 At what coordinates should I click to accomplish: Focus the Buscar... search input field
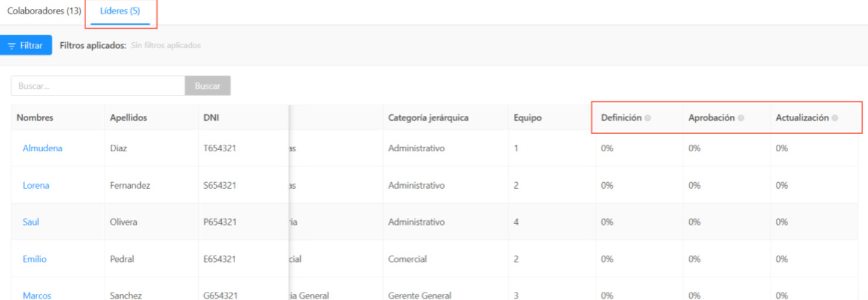[98, 86]
